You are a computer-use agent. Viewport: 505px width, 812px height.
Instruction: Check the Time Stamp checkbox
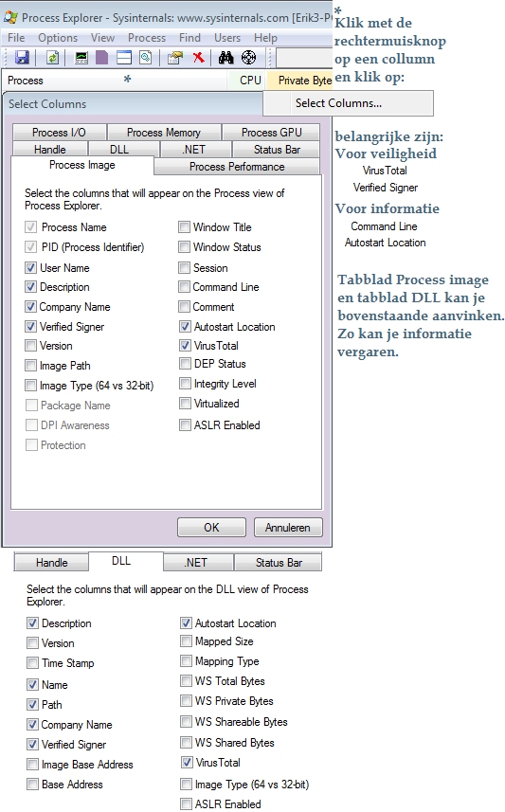click(32, 663)
